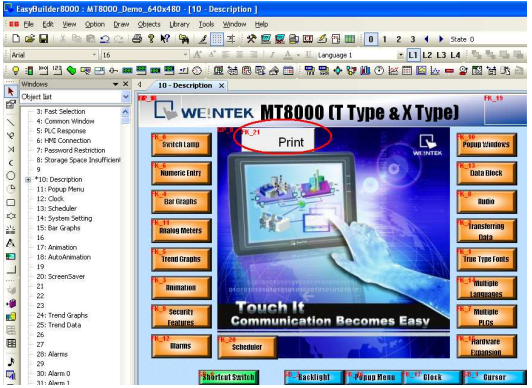The height and width of the screenshot is (388, 532).
Task: Open the Object list combo box
Action: click(75, 97)
